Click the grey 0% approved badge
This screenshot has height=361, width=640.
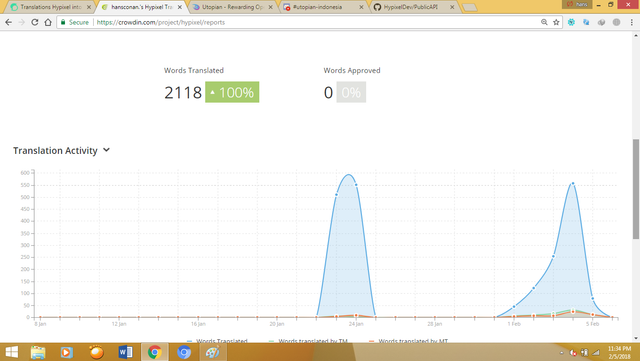tap(351, 92)
